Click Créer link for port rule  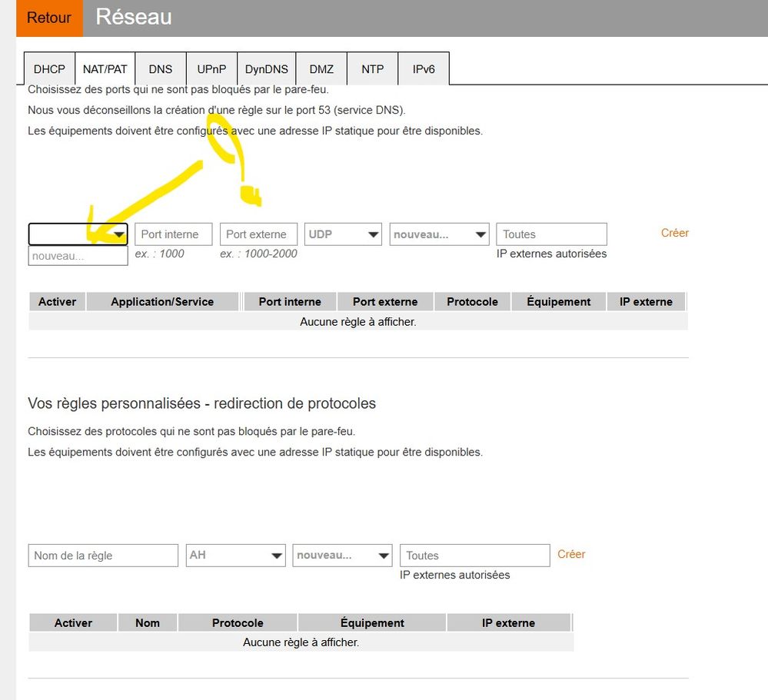pyautogui.click(x=675, y=233)
